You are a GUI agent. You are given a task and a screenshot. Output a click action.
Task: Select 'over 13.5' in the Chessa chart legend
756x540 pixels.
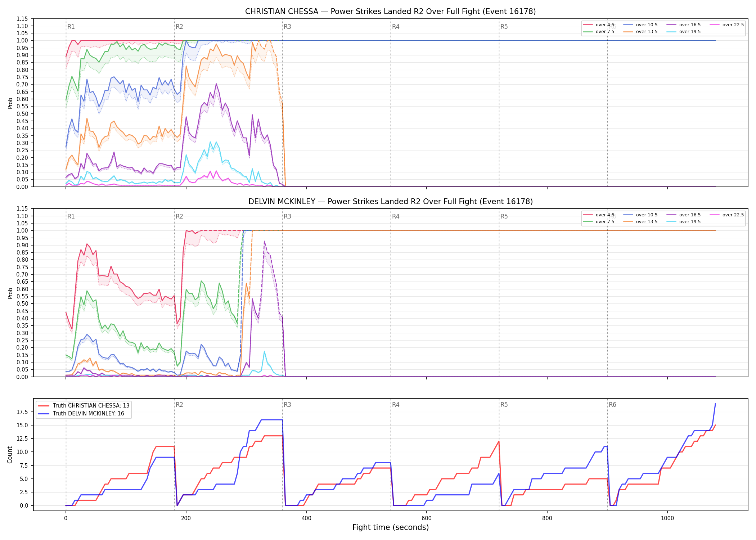640,32
